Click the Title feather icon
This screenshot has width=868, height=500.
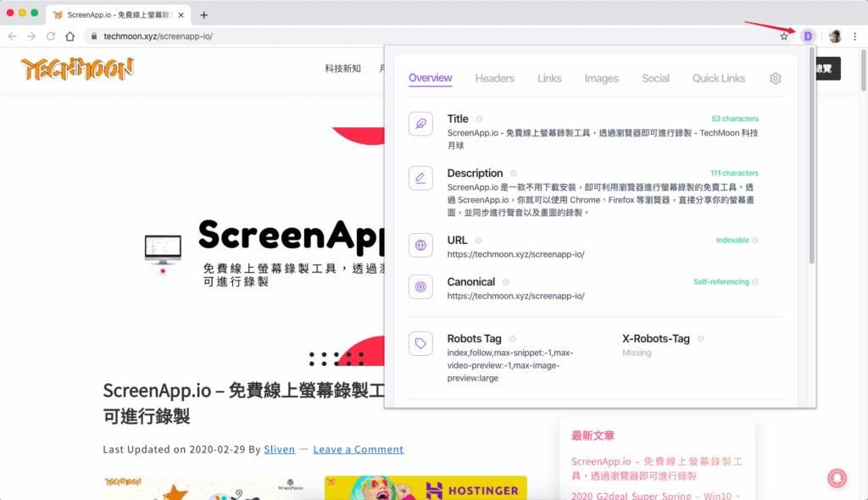[x=420, y=124]
